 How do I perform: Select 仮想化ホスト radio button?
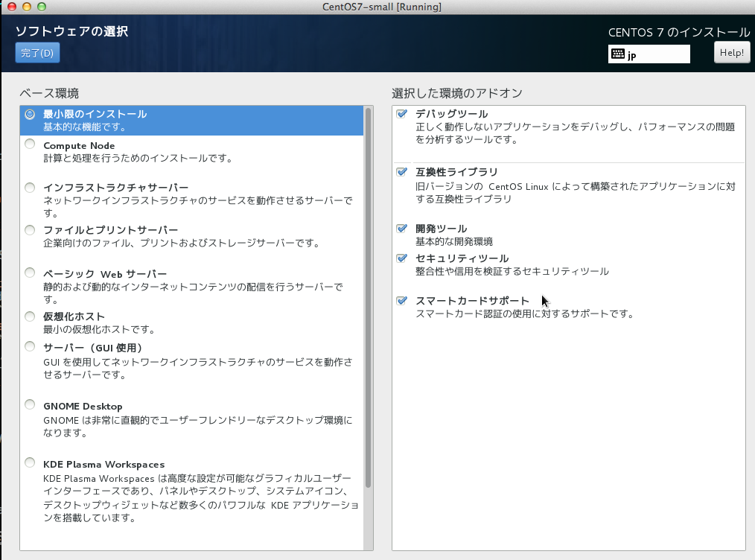(30, 316)
